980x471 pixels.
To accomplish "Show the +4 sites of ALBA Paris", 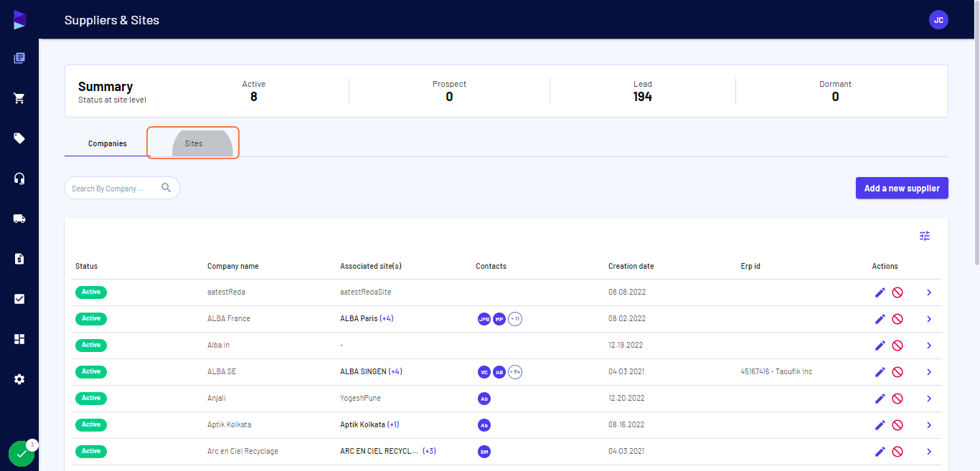I will tap(387, 318).
